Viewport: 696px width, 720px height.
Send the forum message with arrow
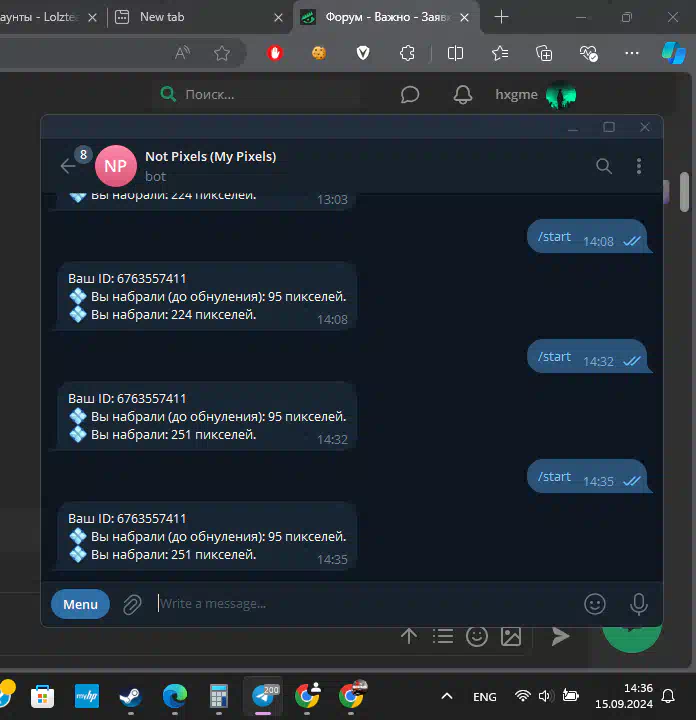560,636
